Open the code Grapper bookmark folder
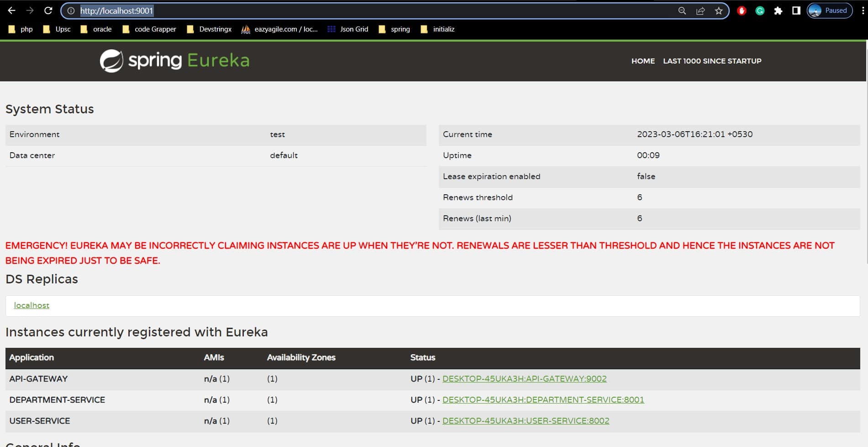 tap(149, 29)
